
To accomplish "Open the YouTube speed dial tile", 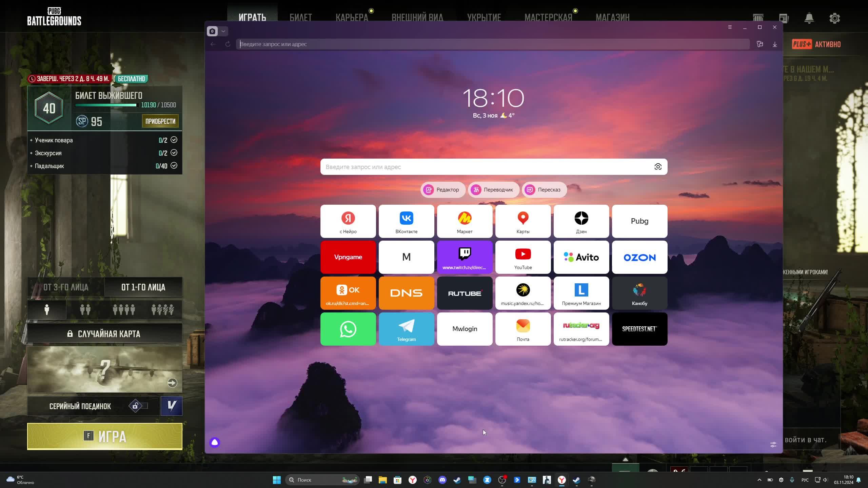I will click(523, 257).
